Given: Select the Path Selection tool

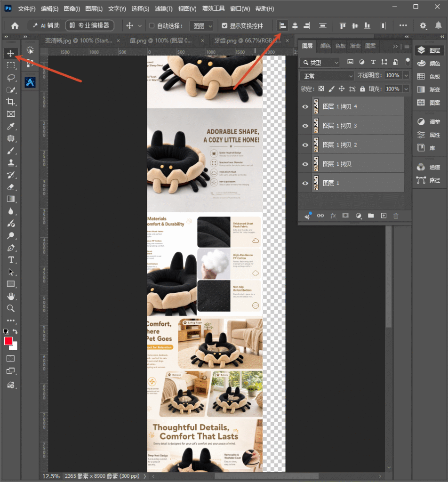Looking at the screenshot, I should tap(11, 272).
